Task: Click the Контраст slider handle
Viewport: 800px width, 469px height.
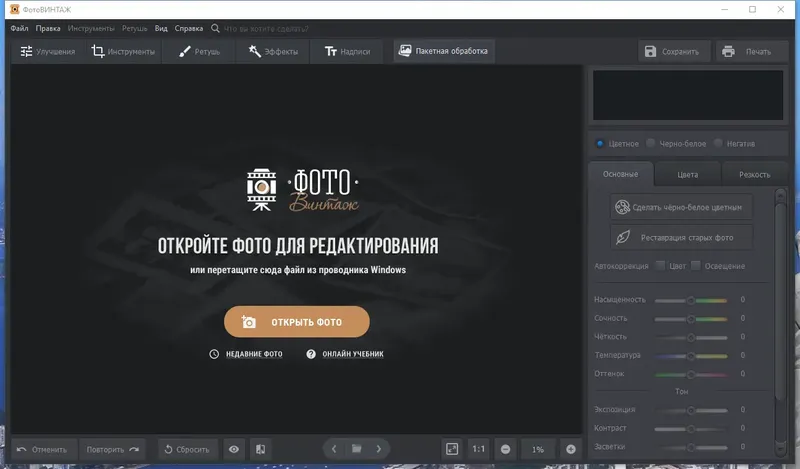Action: [691, 429]
